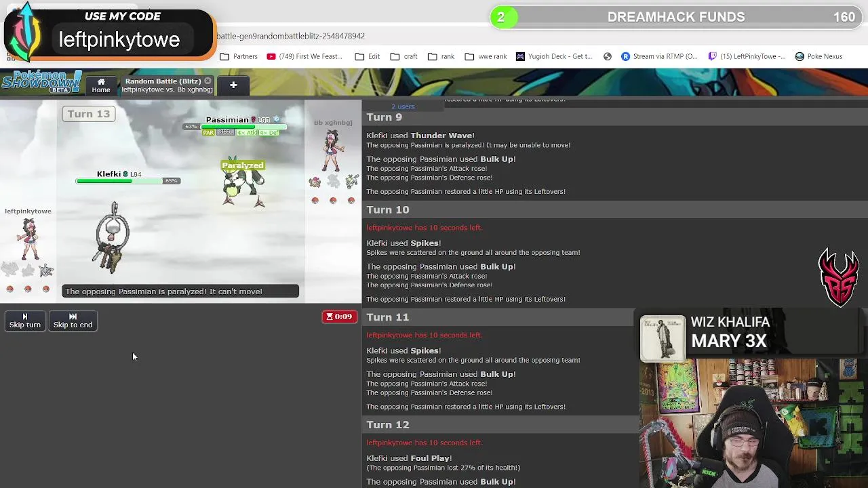
Task: Select your Klefki team icon
Action: tap(46, 270)
